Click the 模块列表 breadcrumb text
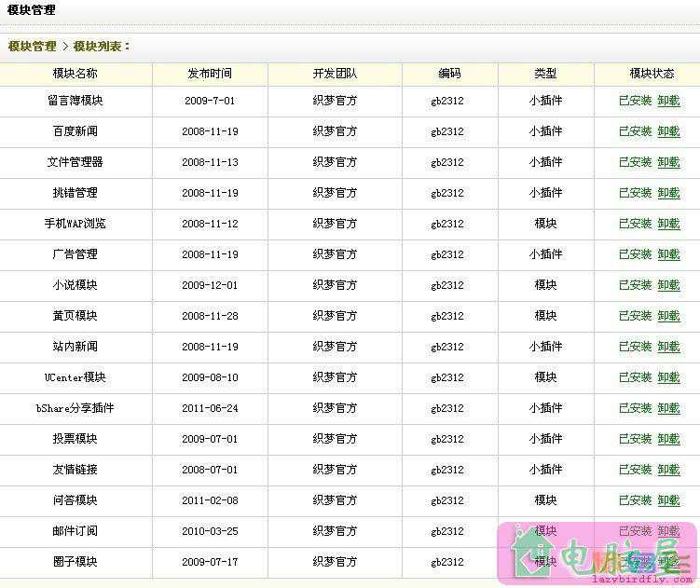 pos(98,47)
